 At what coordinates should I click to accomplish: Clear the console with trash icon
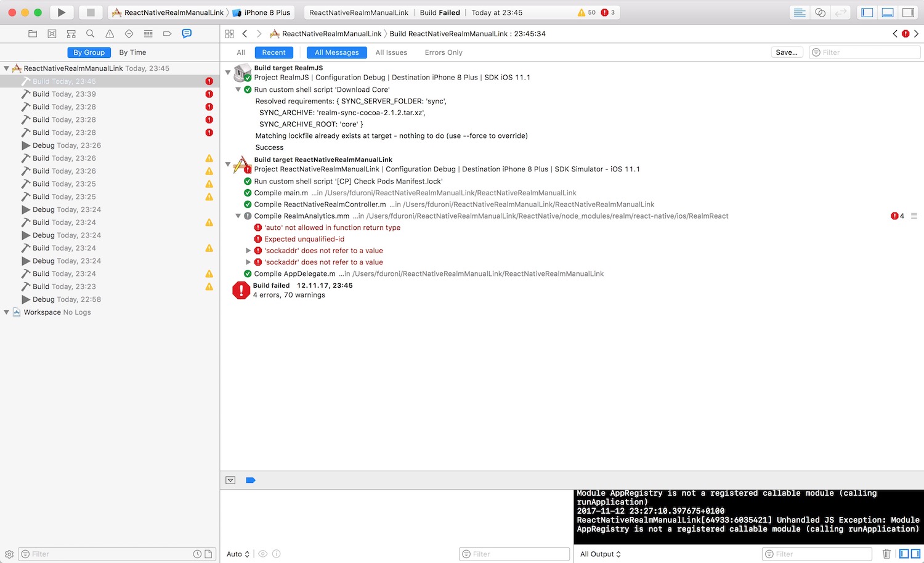887,554
